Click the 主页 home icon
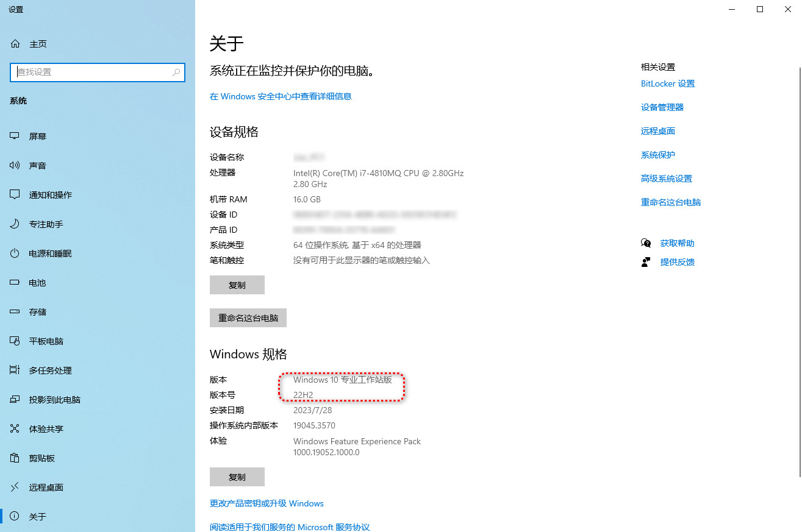The height and width of the screenshot is (532, 802). (15, 44)
